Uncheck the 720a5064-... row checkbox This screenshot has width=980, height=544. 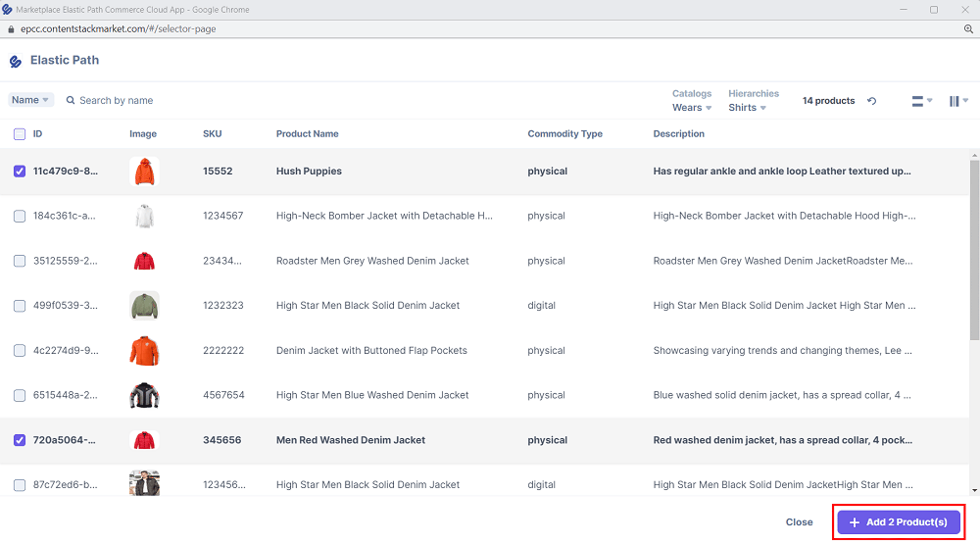coord(19,440)
